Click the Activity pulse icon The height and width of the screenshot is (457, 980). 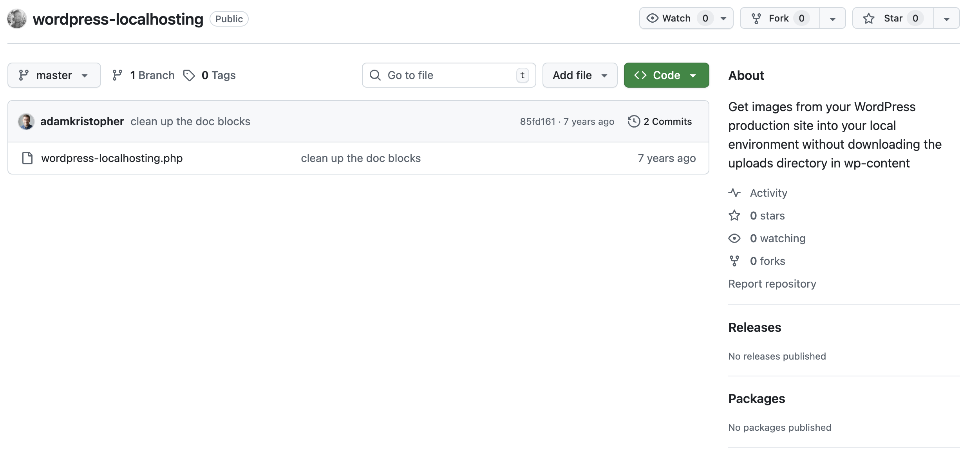click(735, 193)
